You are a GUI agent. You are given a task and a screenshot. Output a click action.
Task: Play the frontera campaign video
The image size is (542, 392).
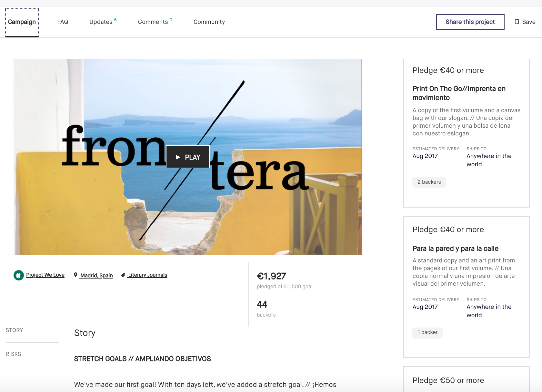coord(188,157)
